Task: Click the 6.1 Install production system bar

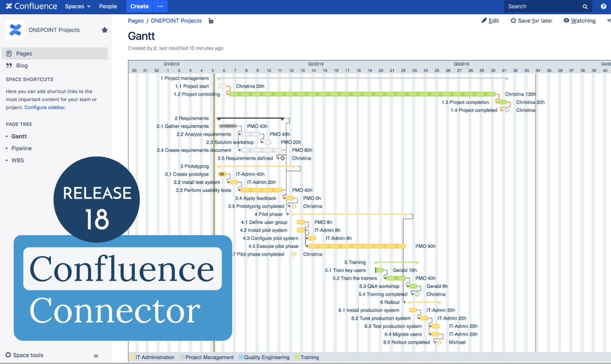Action: pos(413,310)
